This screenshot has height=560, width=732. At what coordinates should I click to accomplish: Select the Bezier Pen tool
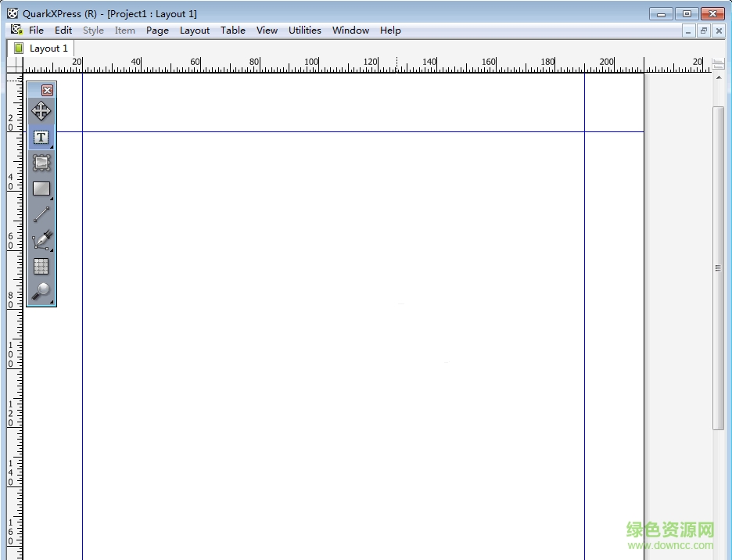[41, 239]
